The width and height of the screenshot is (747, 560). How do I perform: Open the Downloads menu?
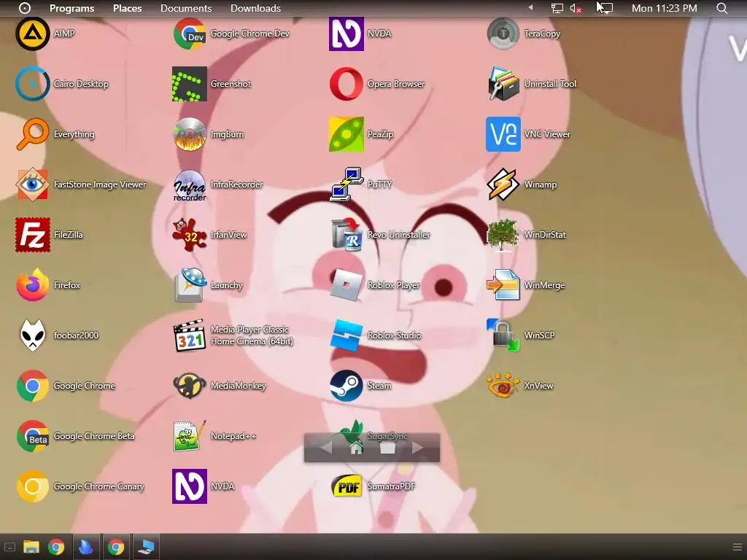coord(255,8)
